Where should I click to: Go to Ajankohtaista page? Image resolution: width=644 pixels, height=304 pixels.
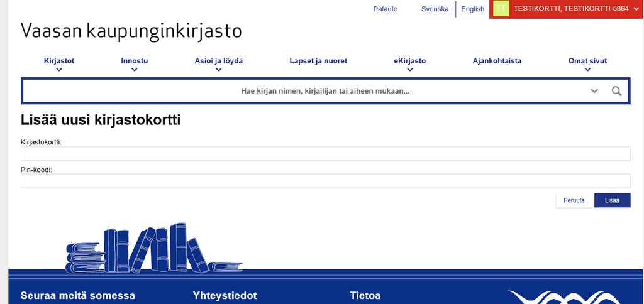point(497,61)
